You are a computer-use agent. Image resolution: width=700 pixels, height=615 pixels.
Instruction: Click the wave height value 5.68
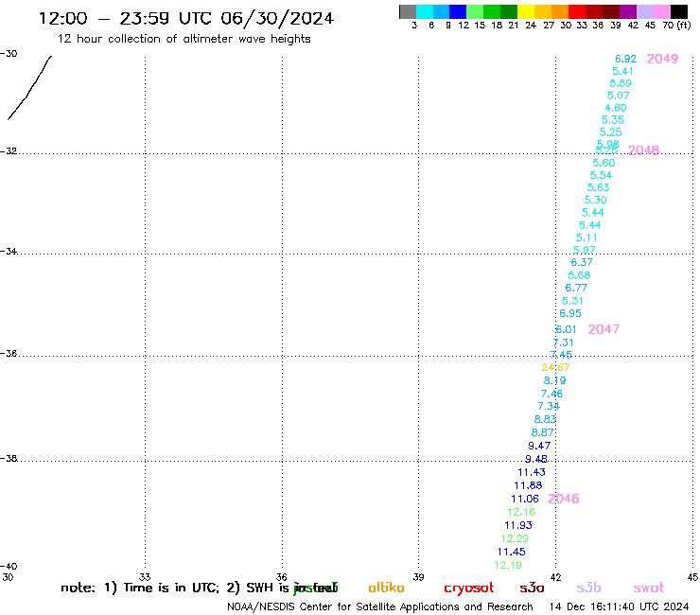[x=579, y=275]
